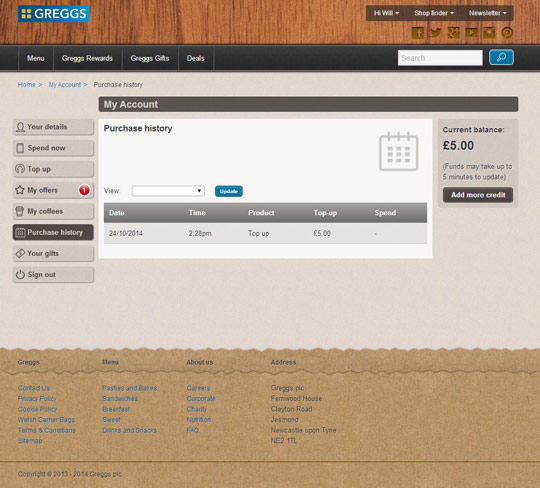Go to the My Account breadcrumb link
This screenshot has height=488, width=540.
65,85
